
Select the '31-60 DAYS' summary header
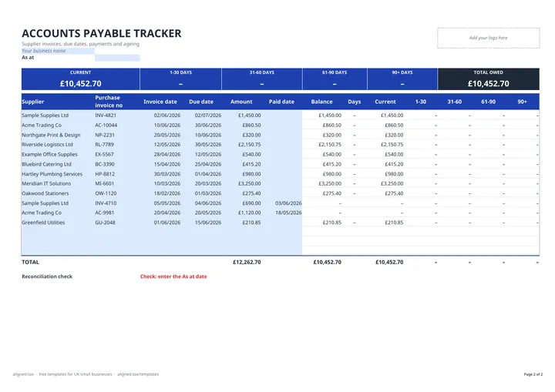(262, 72)
